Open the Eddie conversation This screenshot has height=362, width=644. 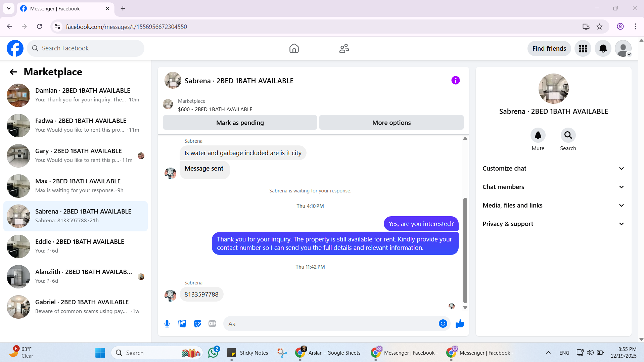(x=76, y=246)
